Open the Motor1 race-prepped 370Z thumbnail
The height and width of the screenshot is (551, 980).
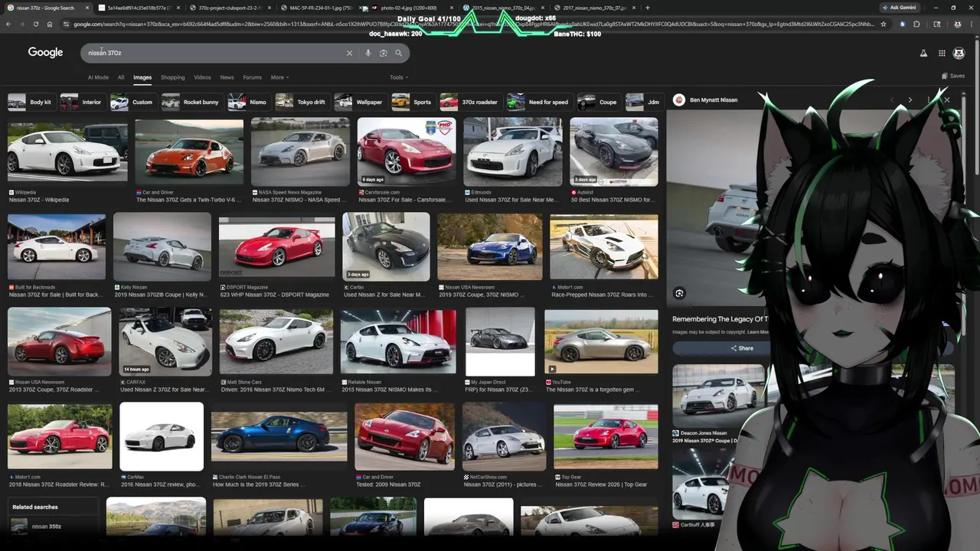603,247
